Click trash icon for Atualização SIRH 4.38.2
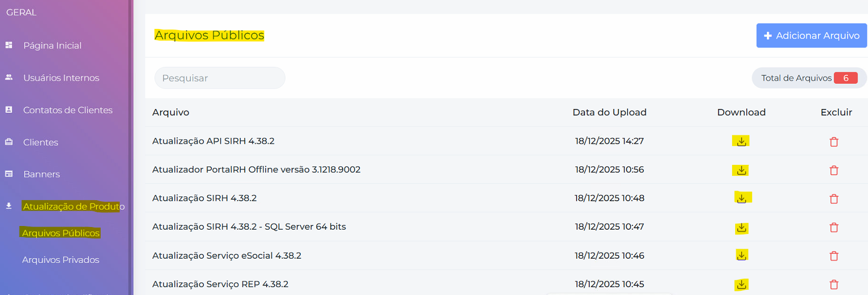 834,199
